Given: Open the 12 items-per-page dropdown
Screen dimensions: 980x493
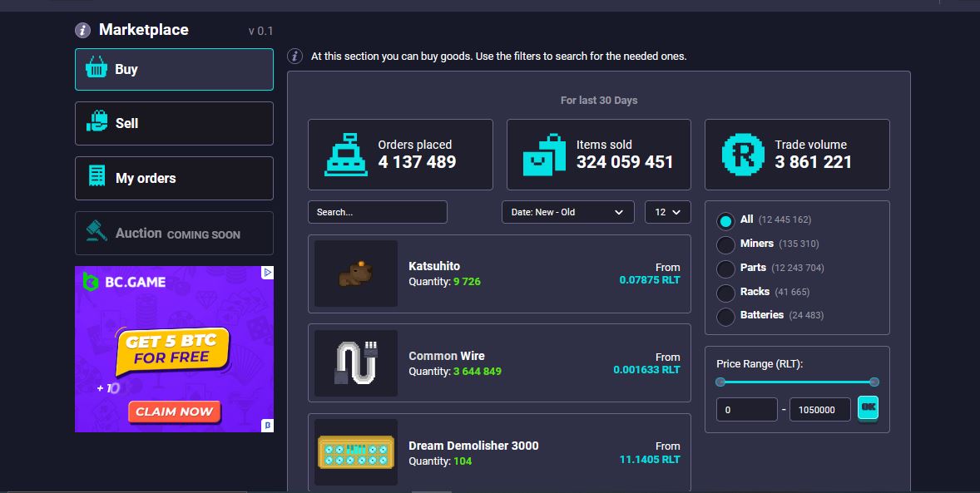Looking at the screenshot, I should [667, 212].
